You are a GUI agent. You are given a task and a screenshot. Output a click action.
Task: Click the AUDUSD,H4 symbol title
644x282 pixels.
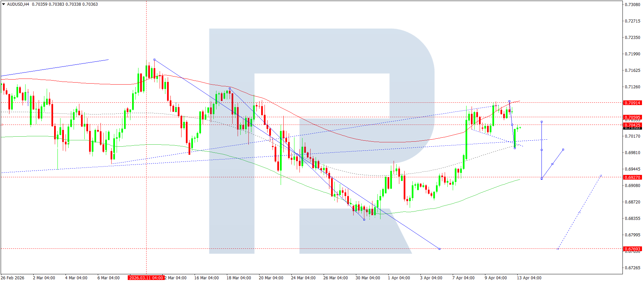(18, 4)
